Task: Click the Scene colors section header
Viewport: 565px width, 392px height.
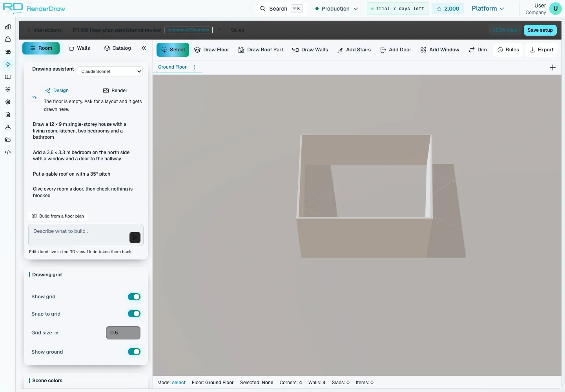Action: [47, 381]
